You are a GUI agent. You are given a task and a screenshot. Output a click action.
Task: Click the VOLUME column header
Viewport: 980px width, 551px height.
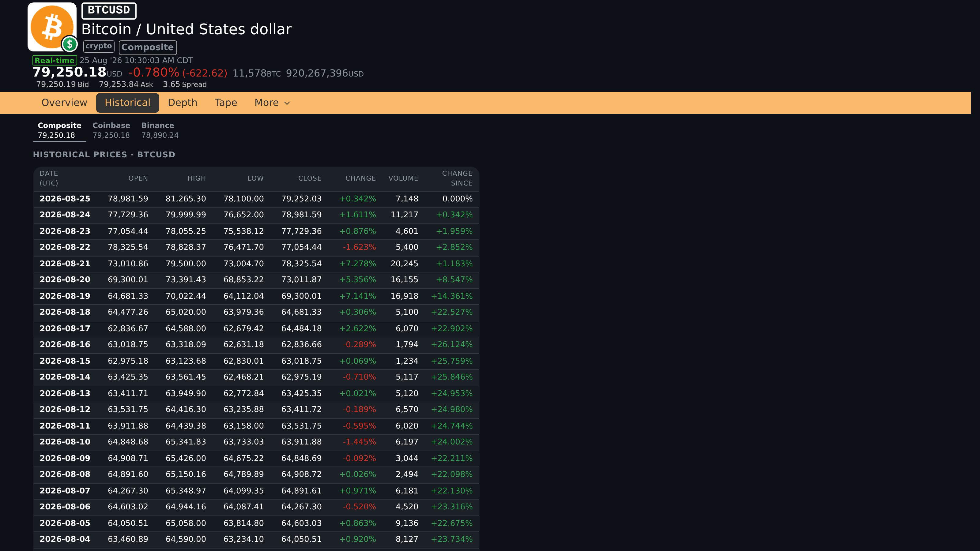coord(403,178)
